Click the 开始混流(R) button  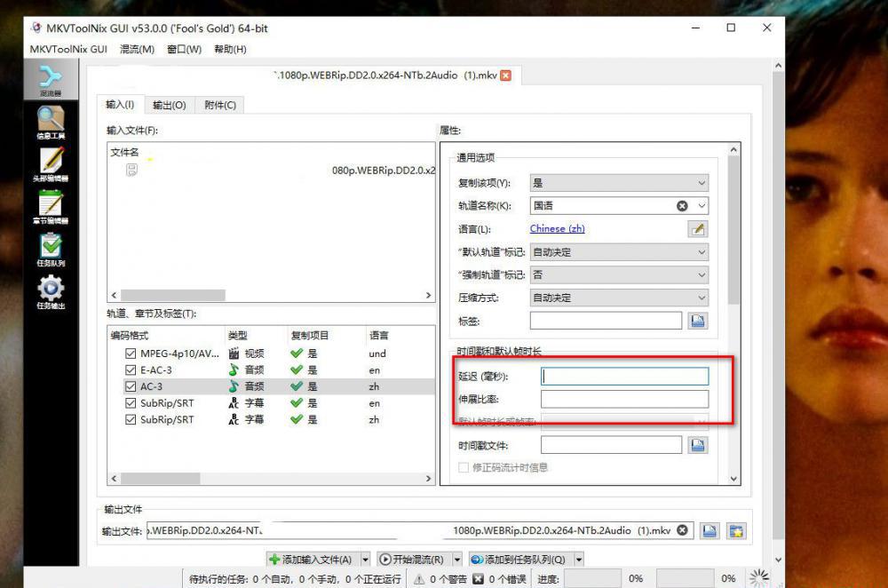(x=413, y=560)
